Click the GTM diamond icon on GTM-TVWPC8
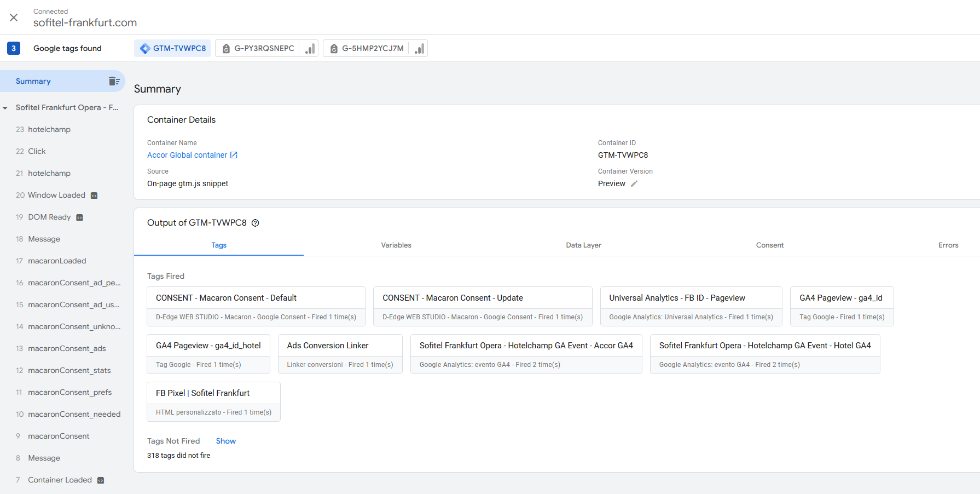 click(x=145, y=48)
